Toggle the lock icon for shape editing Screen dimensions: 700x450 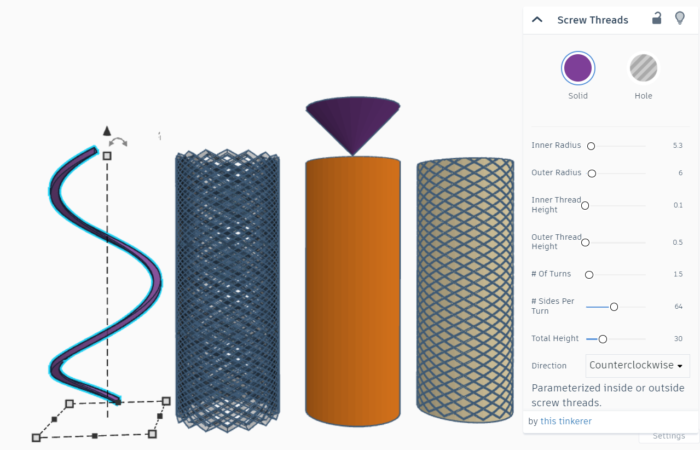[656, 18]
